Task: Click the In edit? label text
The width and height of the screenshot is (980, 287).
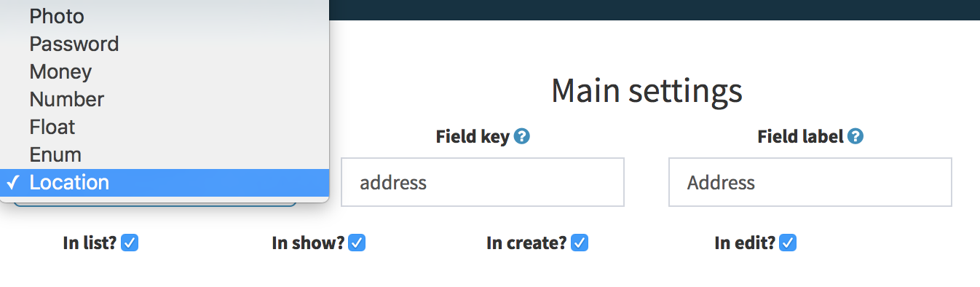Action: click(x=745, y=243)
